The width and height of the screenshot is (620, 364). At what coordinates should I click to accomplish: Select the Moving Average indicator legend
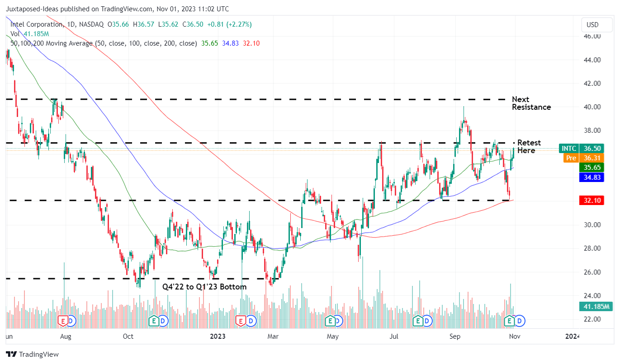point(104,43)
